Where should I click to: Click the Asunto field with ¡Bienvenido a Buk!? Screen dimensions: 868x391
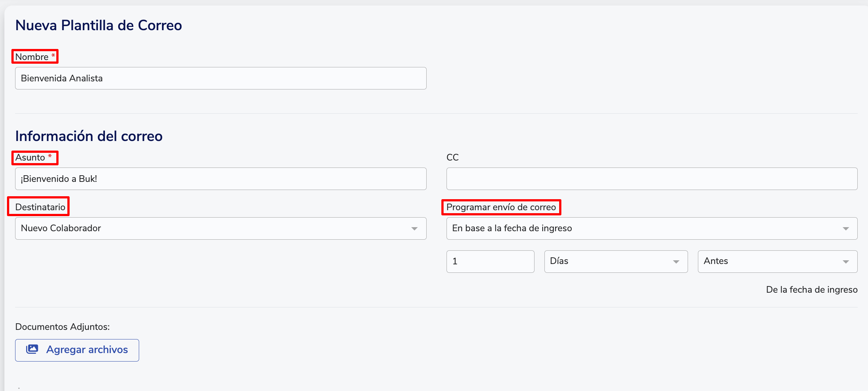click(x=220, y=179)
